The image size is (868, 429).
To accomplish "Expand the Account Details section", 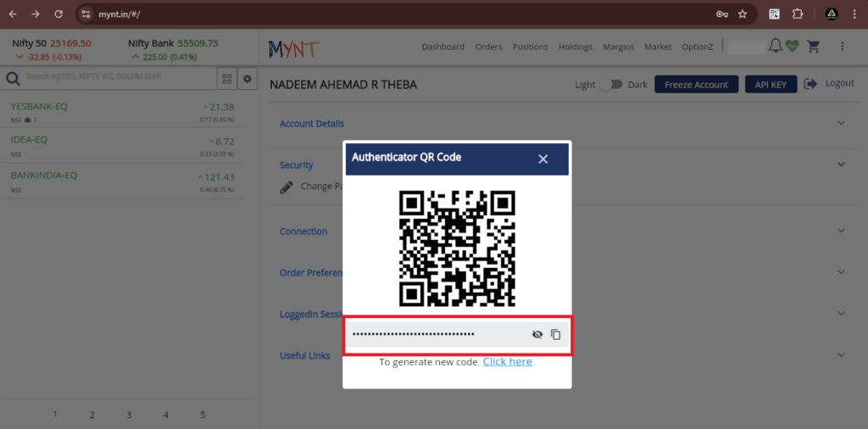I will pos(840,123).
